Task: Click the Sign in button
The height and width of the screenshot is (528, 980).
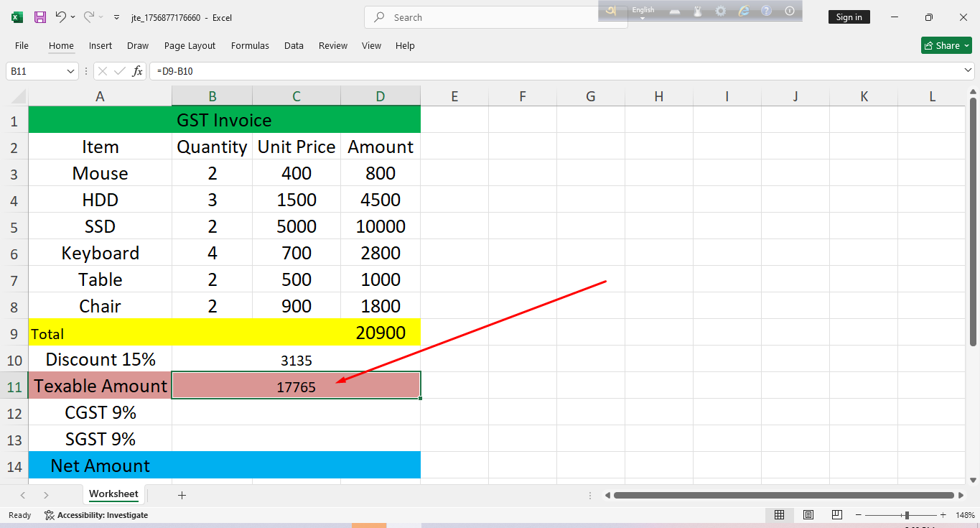Action: (x=849, y=17)
